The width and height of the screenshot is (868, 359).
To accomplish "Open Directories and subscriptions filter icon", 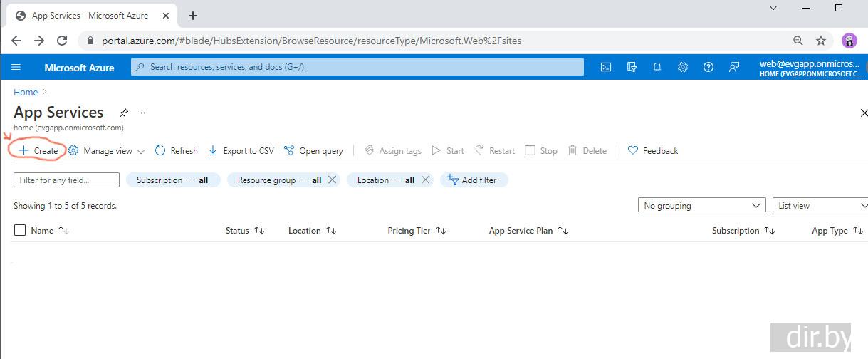I will 632,67.
